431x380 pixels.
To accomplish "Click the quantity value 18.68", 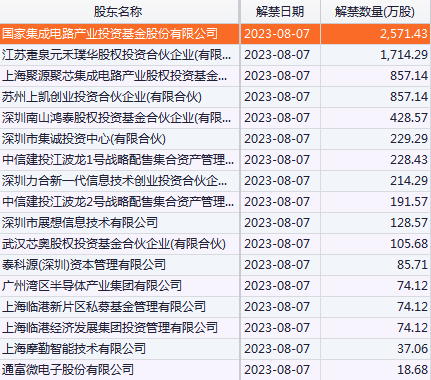I will (412, 370).
